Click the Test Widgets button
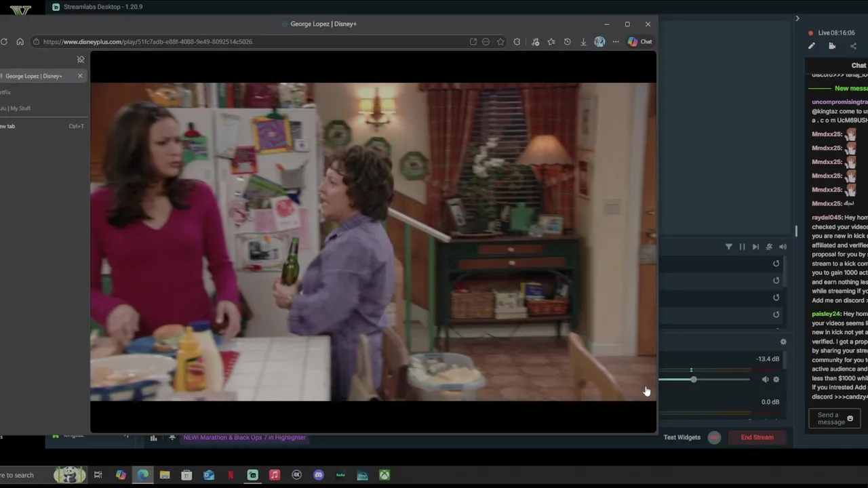The height and width of the screenshot is (488, 868). click(x=682, y=437)
